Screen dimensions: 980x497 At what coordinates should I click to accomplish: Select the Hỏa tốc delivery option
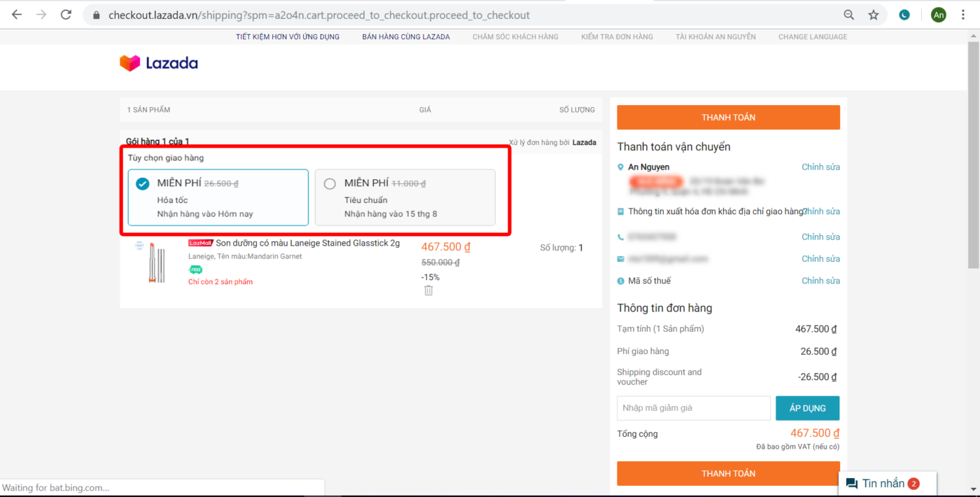(x=218, y=197)
